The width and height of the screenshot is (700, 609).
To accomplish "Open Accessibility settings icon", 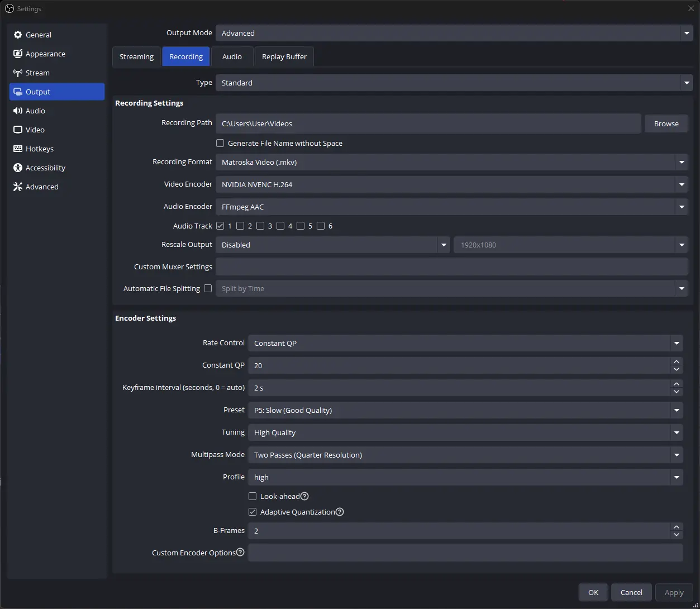I will tap(18, 168).
